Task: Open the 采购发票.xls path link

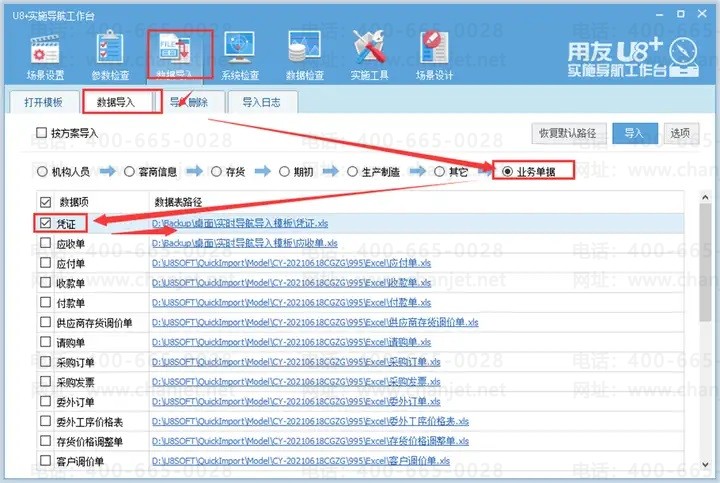Action: tap(296, 382)
